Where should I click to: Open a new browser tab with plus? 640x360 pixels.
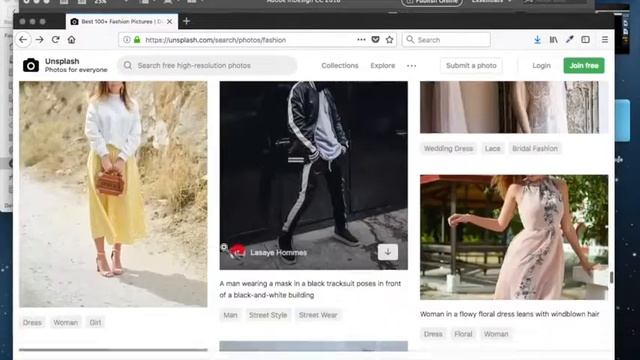[187, 21]
